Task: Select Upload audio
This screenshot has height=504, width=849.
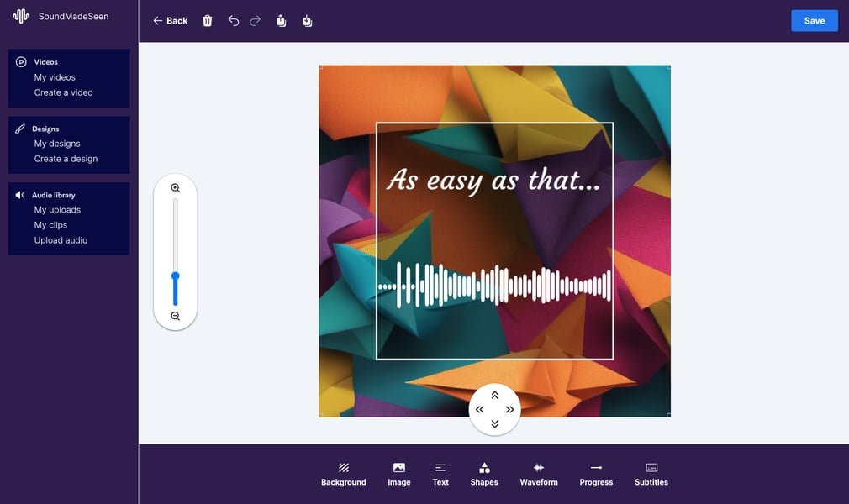Action: [61, 239]
